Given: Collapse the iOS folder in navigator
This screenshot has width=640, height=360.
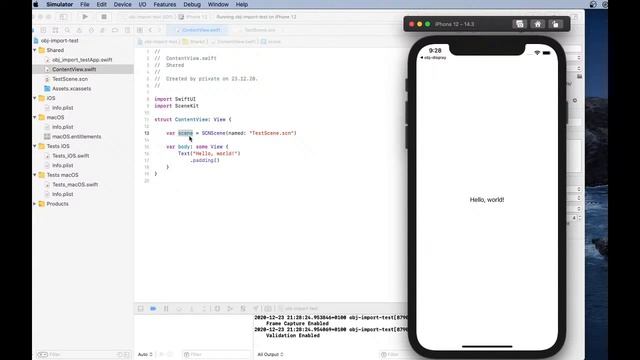Looking at the screenshot, I should pyautogui.click(x=35, y=98).
